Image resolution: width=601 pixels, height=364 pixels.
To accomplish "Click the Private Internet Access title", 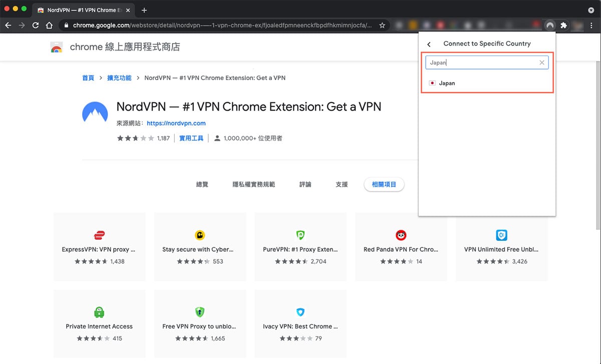I will [99, 326].
